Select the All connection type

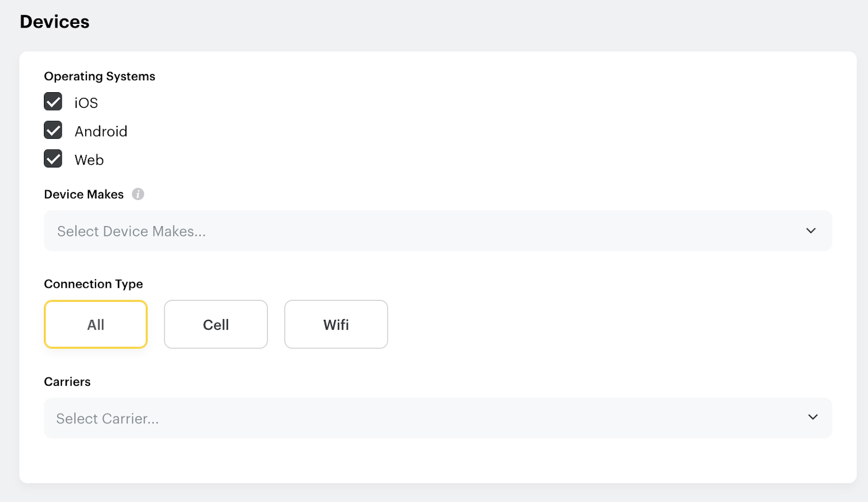[x=96, y=324]
